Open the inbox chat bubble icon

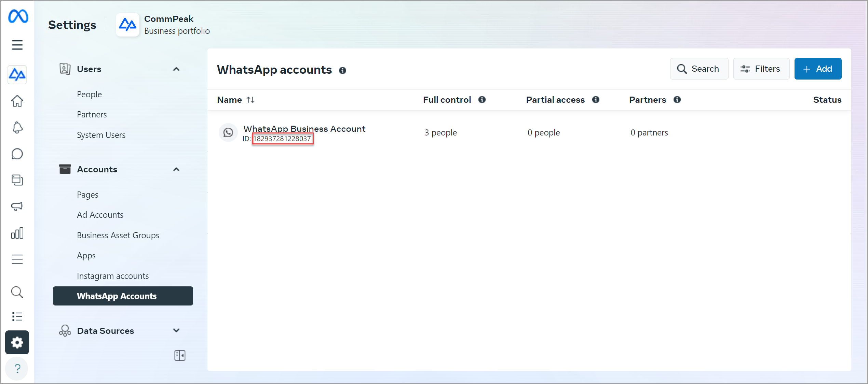pos(17,154)
